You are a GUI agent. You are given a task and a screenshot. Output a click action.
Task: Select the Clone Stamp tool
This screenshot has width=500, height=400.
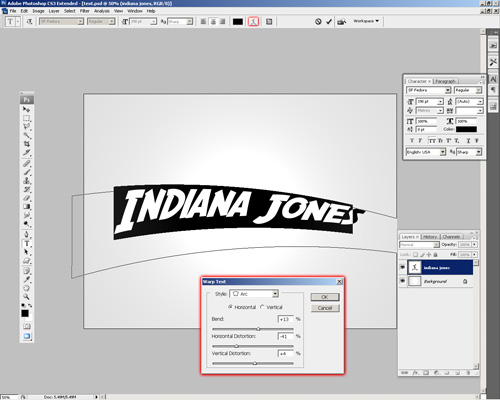point(26,181)
